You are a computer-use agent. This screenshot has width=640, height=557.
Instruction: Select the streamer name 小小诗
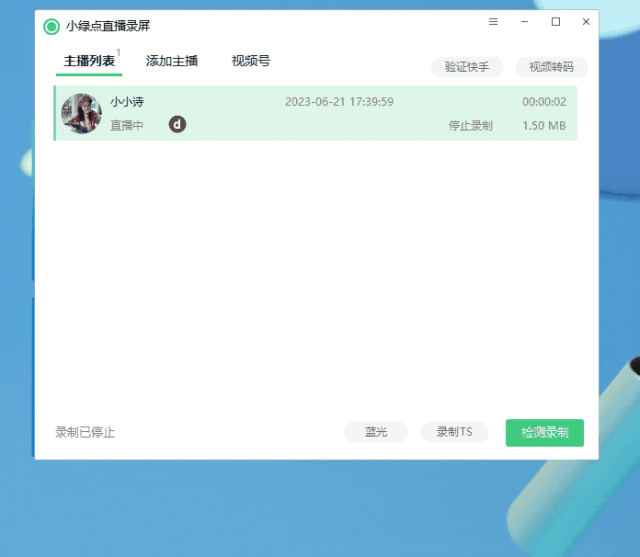tap(127, 102)
